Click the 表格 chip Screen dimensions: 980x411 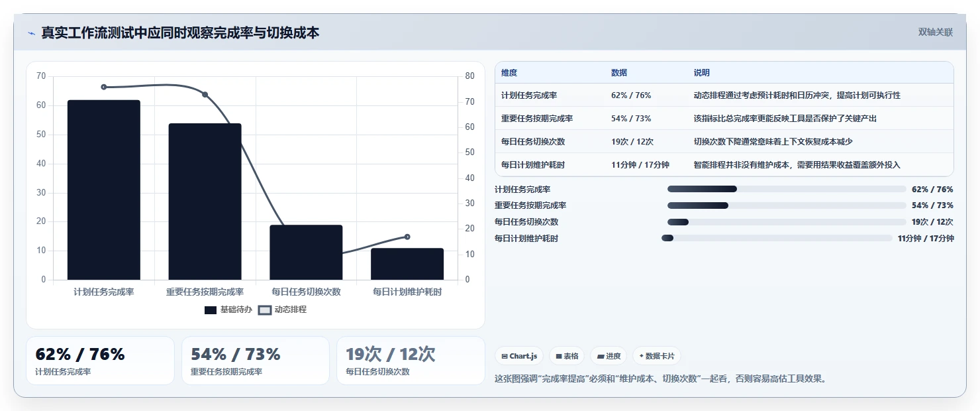[x=567, y=356]
